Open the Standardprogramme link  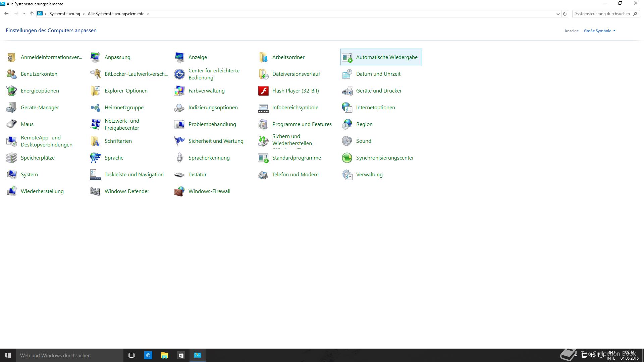point(297,158)
